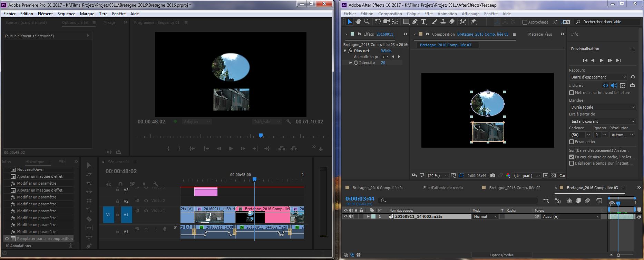This screenshot has height=260, width=644.
Task: Expand the Intensité property triangle
Action: click(351, 63)
